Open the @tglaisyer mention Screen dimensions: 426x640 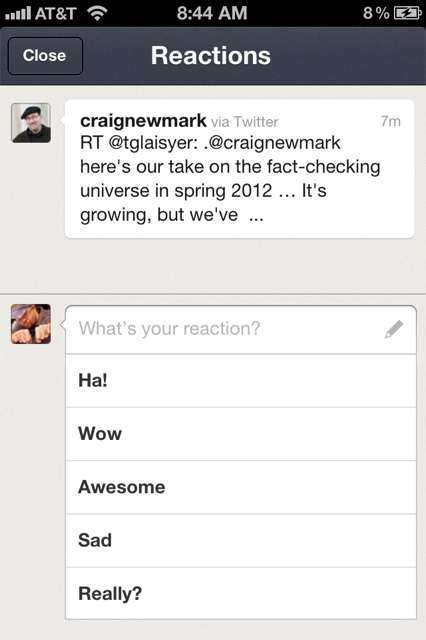[153, 143]
